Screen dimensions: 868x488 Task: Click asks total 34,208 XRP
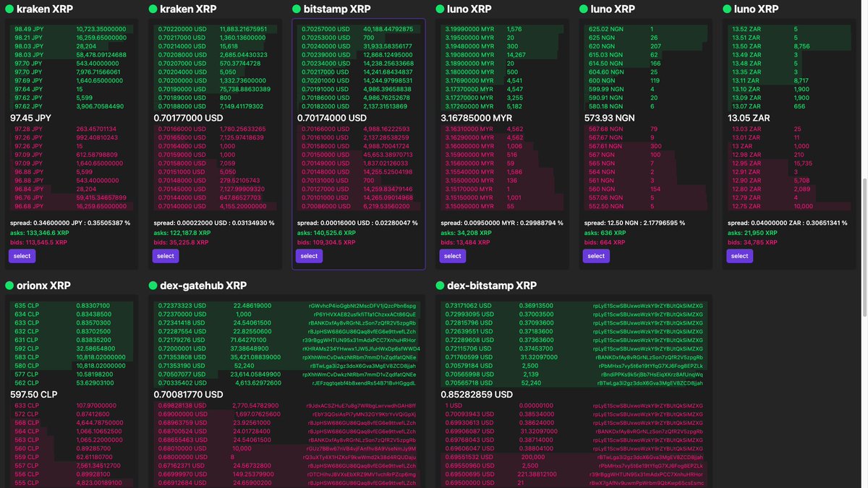point(464,233)
